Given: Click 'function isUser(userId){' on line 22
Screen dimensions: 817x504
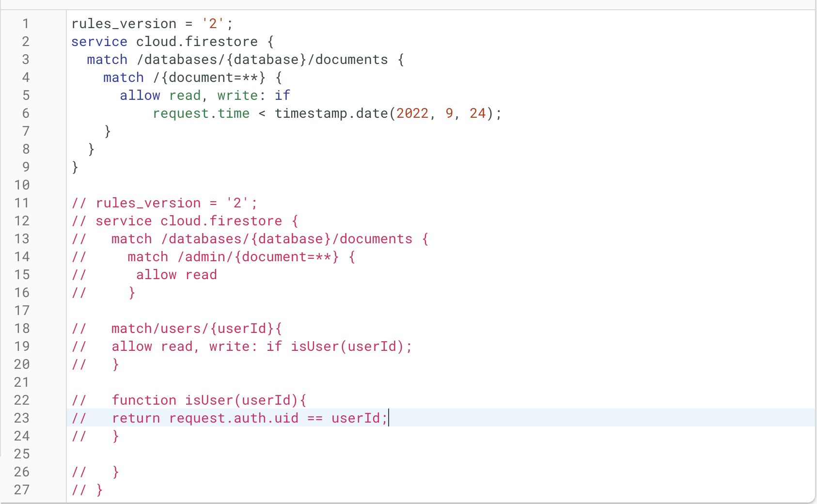Looking at the screenshot, I should tap(209, 400).
